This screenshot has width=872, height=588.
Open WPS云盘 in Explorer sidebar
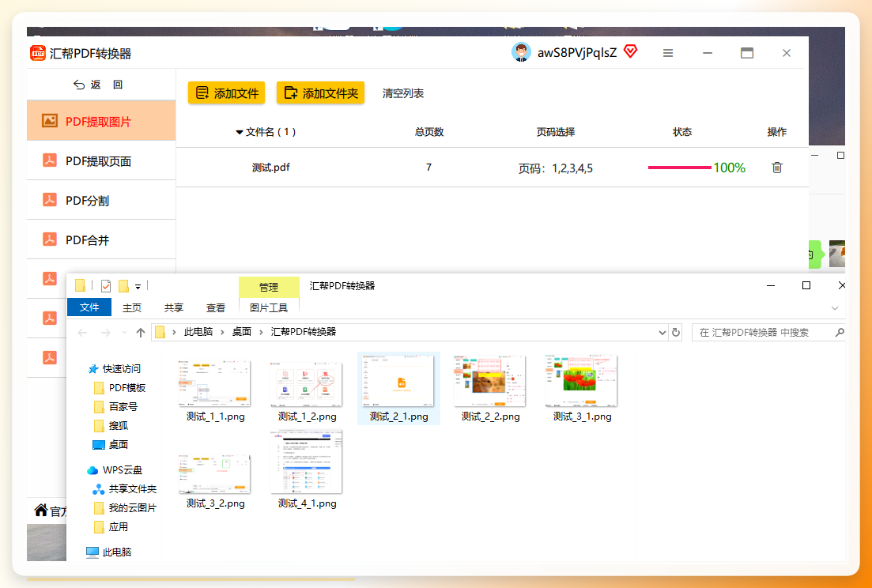pos(116,470)
